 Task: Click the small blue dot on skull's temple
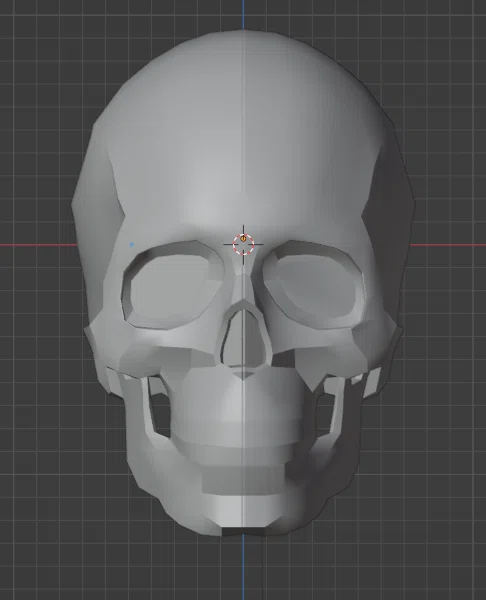point(132,244)
